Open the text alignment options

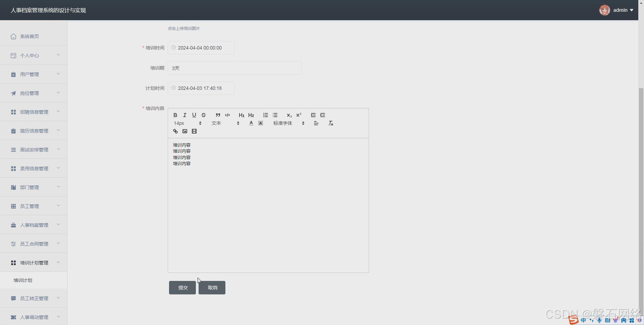[x=316, y=123]
